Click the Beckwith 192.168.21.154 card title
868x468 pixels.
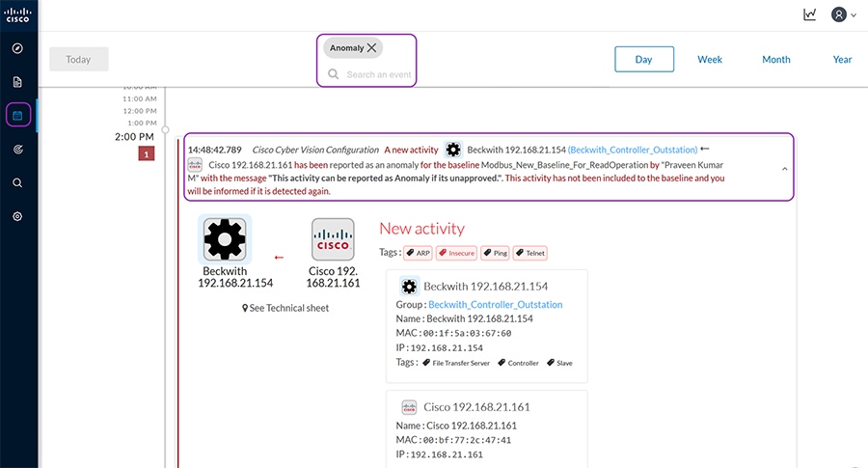[485, 287]
